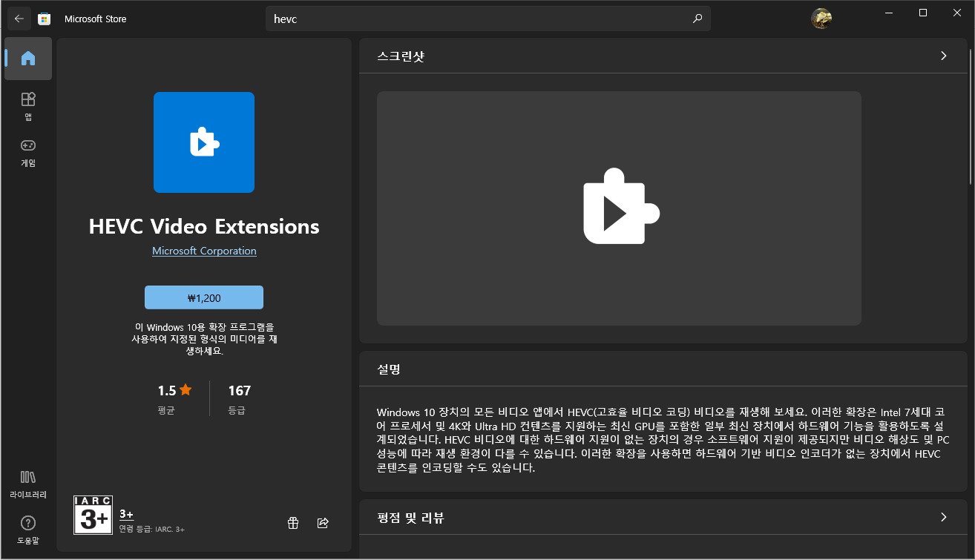Close the Microsoft Store window

[957, 13]
